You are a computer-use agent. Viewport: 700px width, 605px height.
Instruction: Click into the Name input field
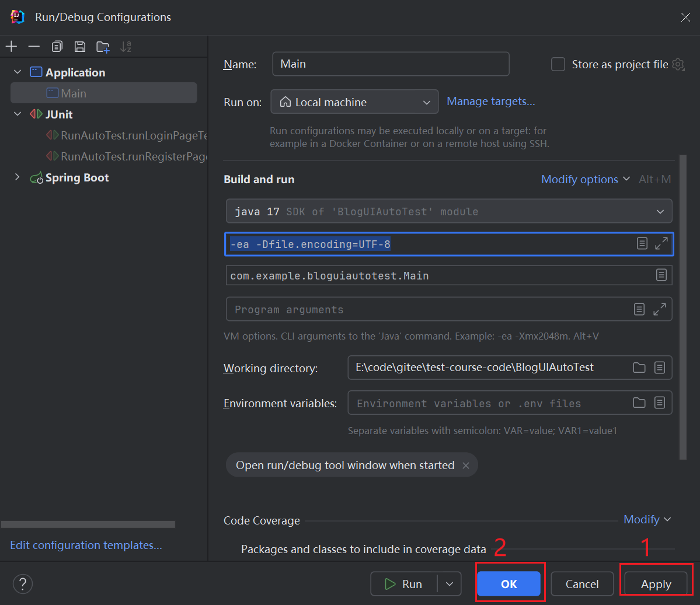[391, 64]
